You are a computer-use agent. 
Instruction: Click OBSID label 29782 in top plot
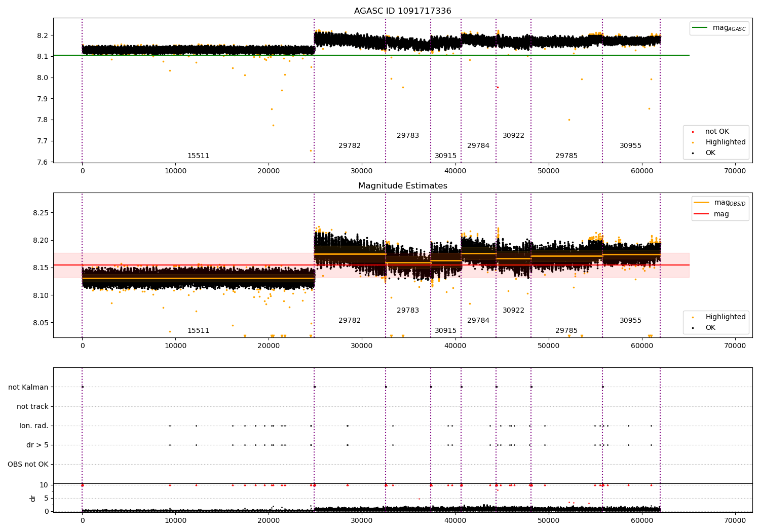[x=350, y=145]
